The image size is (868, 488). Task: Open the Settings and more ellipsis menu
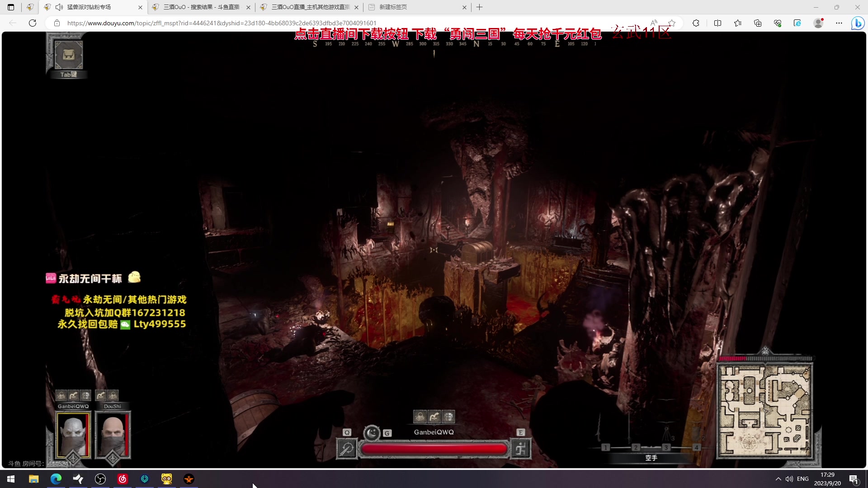[839, 23]
